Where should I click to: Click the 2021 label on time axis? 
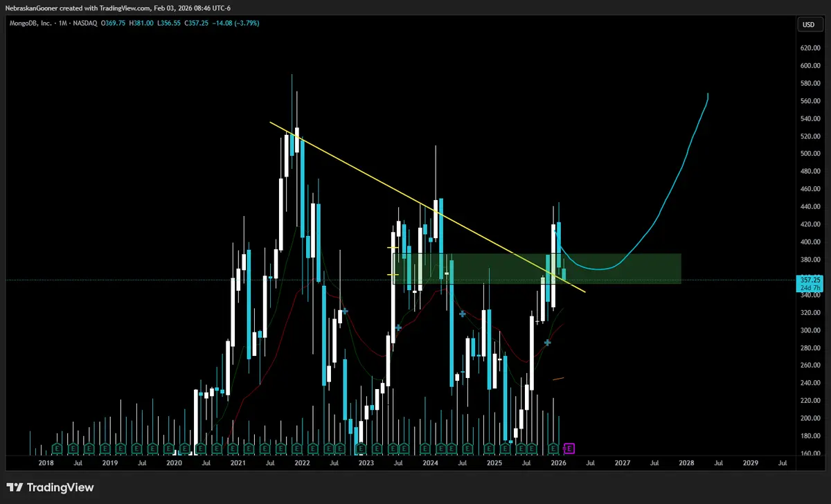tap(238, 462)
